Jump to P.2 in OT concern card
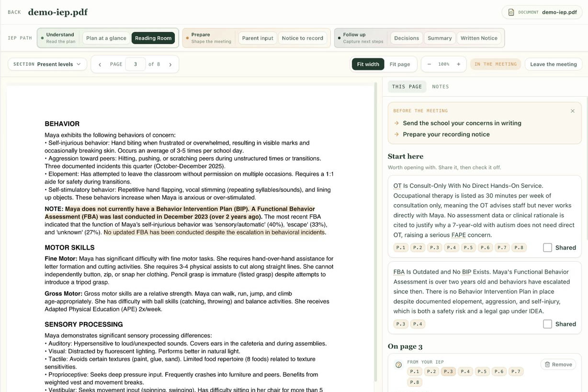Viewport: 588px width, 392px height. [418, 248]
